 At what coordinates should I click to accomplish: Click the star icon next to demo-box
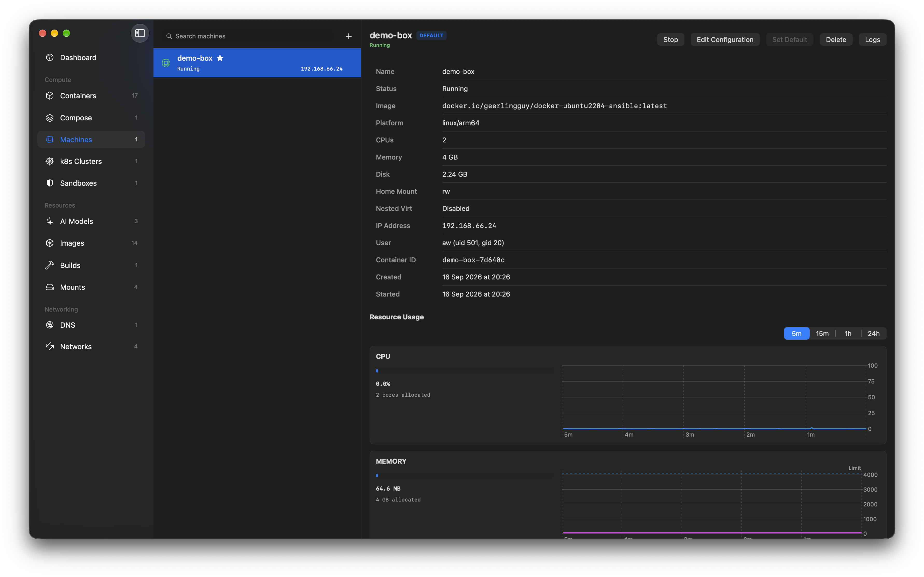pos(220,58)
